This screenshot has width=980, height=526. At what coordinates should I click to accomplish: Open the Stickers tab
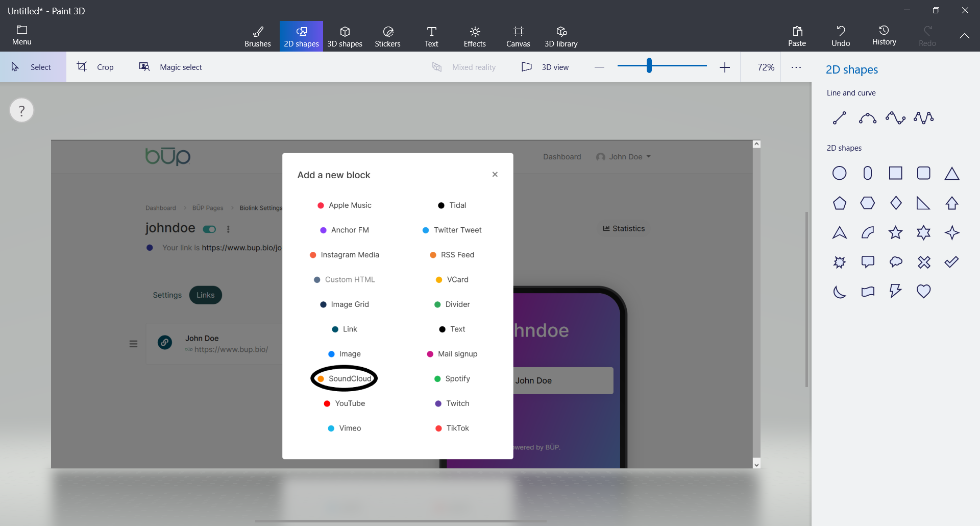click(x=388, y=37)
